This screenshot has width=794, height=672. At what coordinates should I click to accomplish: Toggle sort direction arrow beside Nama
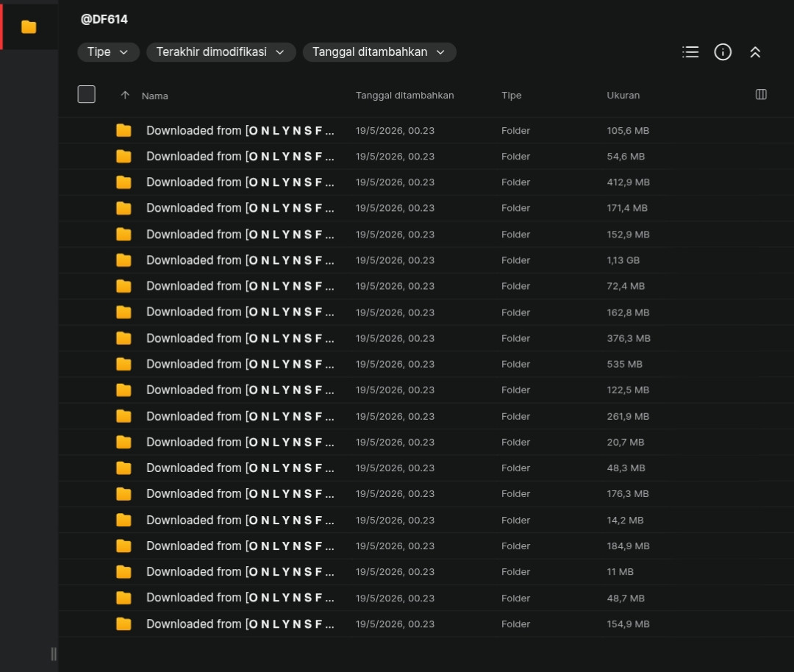pos(125,95)
